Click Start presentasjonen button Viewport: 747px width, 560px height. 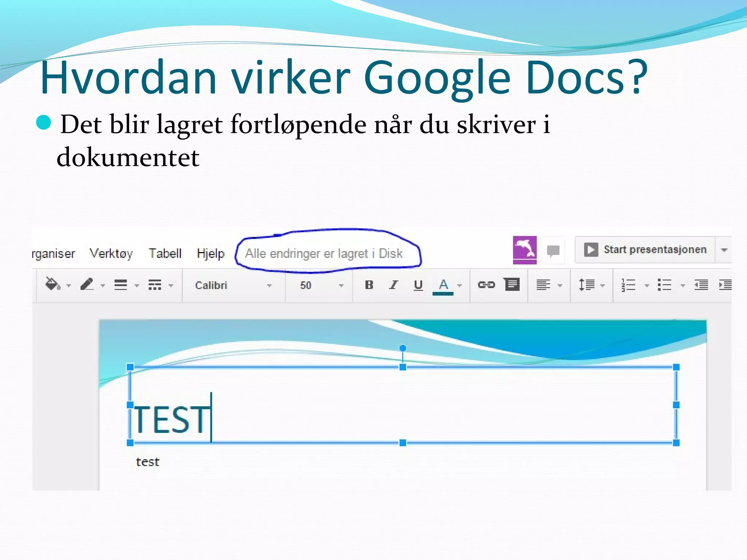(645, 250)
